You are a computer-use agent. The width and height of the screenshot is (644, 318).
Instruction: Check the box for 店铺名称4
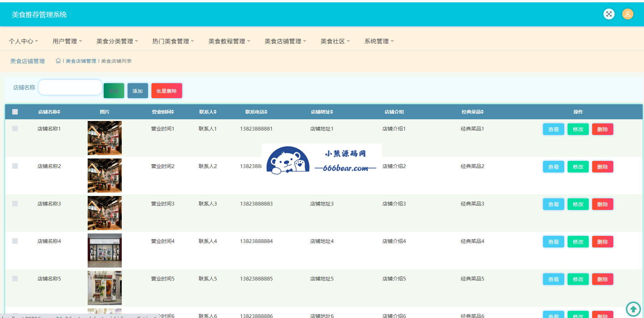coord(15,241)
